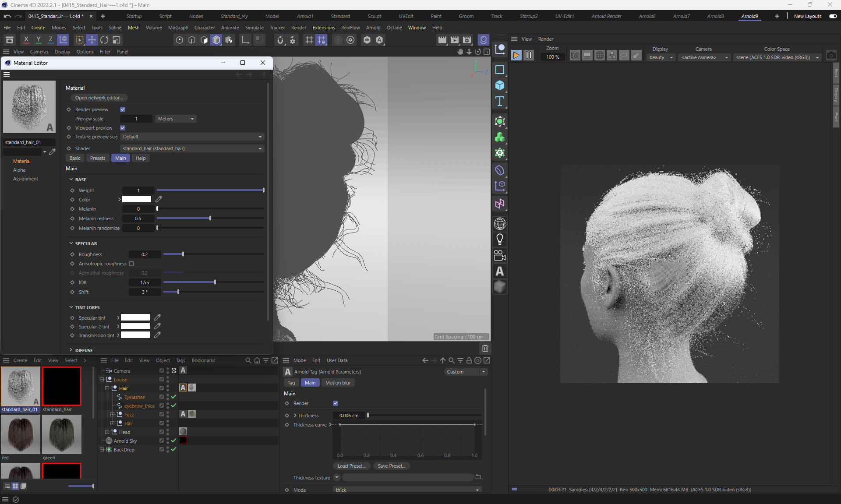Open the Shader standard_hair dropdown

(x=192, y=148)
